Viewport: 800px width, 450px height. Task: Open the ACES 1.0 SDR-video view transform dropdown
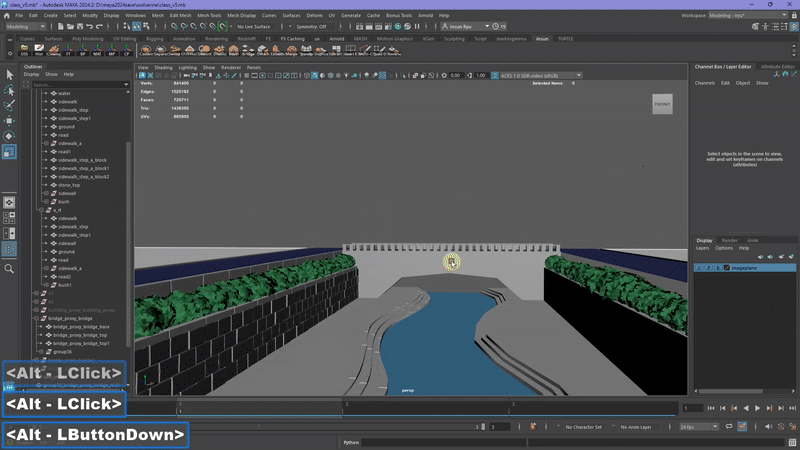[541, 76]
